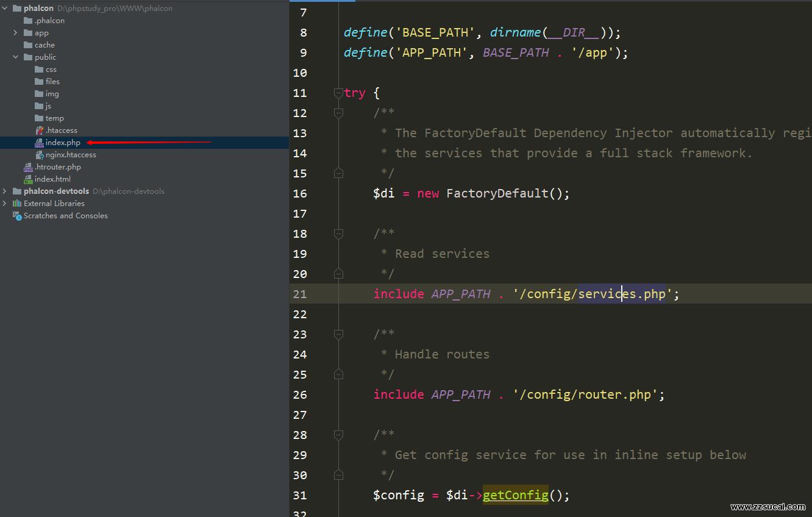Fold the Get config comment at line 28
The height and width of the screenshot is (517, 812).
point(338,435)
